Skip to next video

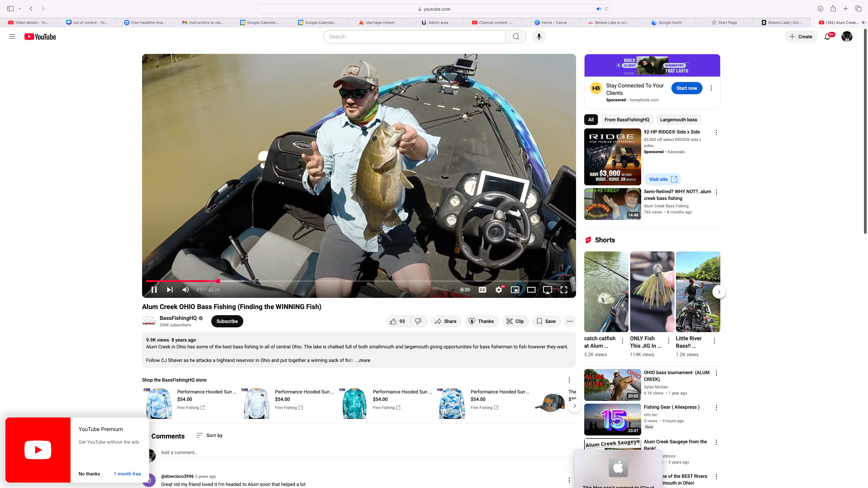point(170,290)
